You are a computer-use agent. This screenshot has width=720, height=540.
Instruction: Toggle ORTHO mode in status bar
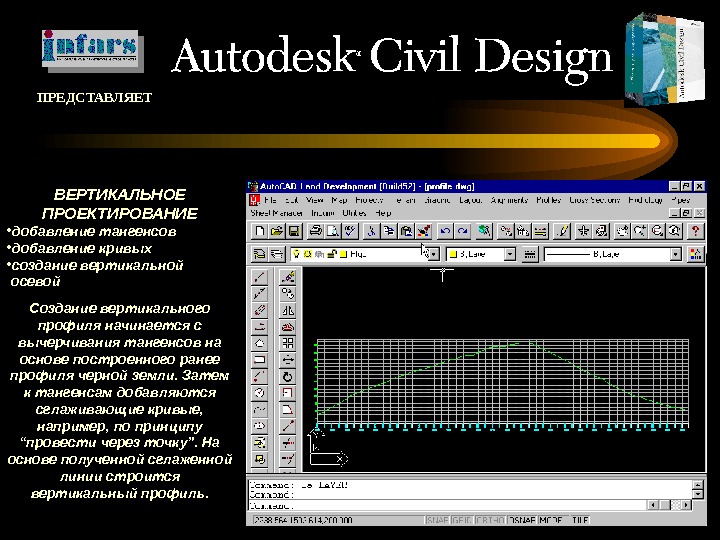pyautogui.click(x=489, y=520)
